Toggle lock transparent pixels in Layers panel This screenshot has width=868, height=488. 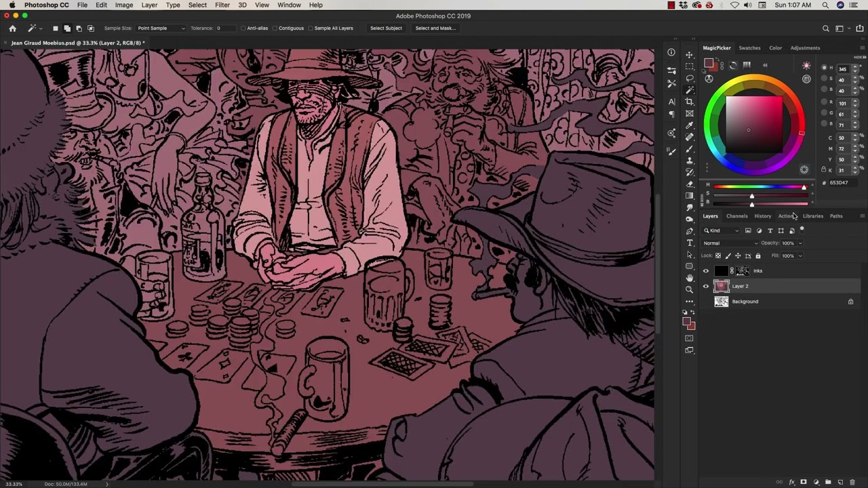718,256
